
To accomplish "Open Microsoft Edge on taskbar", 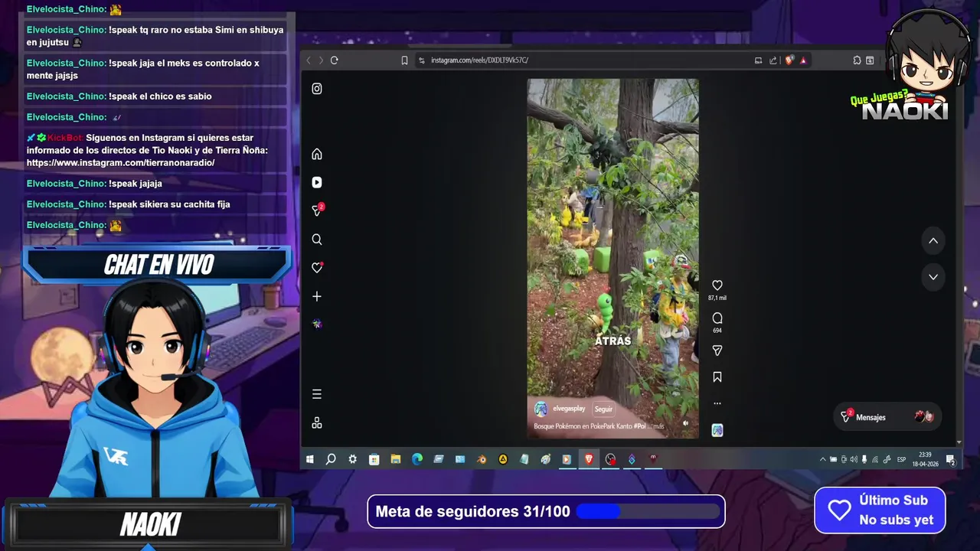I will coord(417,459).
